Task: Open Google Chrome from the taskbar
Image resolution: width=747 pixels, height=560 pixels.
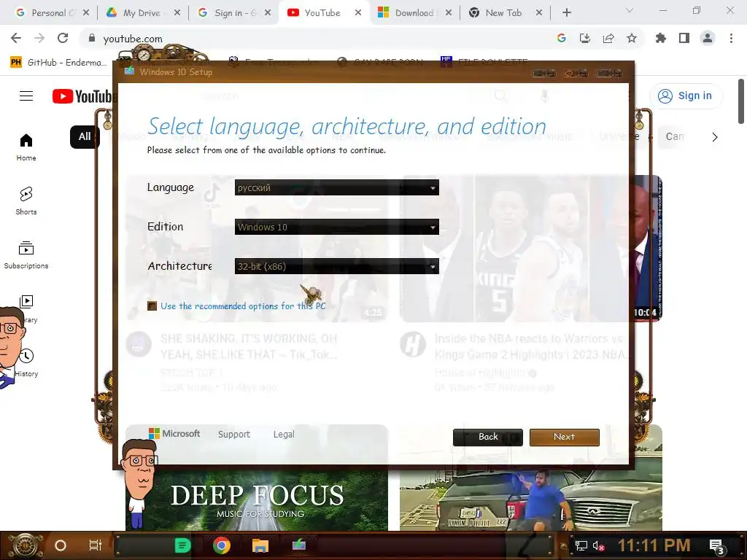Action: click(222, 545)
